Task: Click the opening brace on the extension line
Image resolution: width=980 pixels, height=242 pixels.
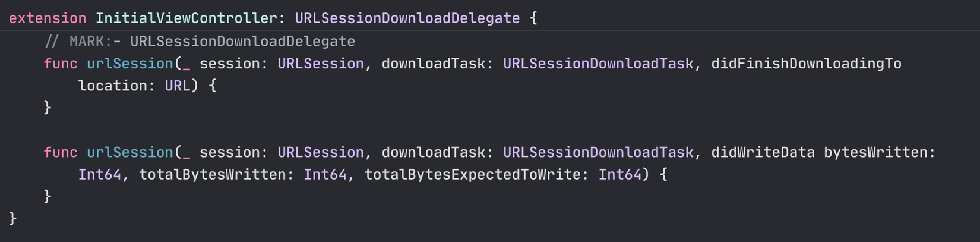Action: pyautogui.click(x=533, y=18)
